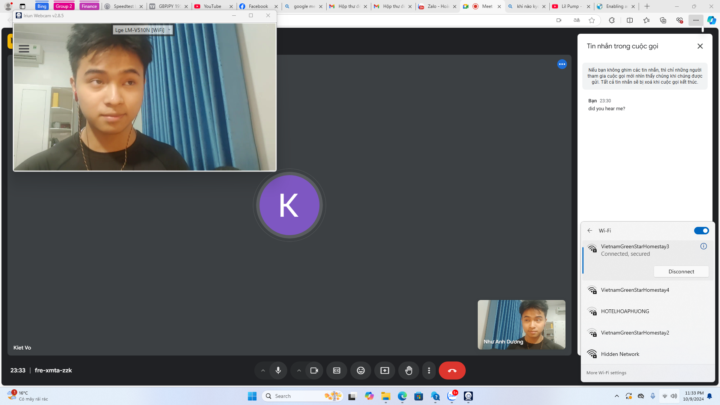Open Task View from taskbar
Screen dimensions: 720x405
352,396
